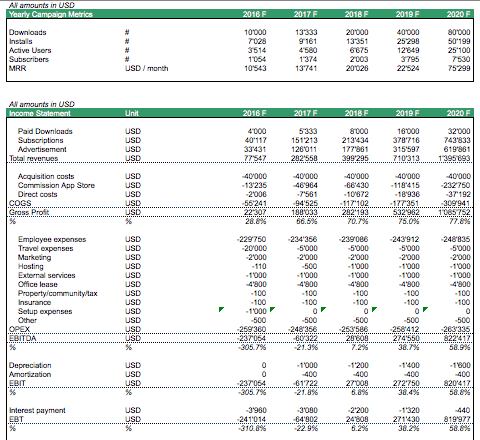Click the 'Setup expenses' row label
The width and height of the screenshot is (480, 440).
[x=45, y=311]
